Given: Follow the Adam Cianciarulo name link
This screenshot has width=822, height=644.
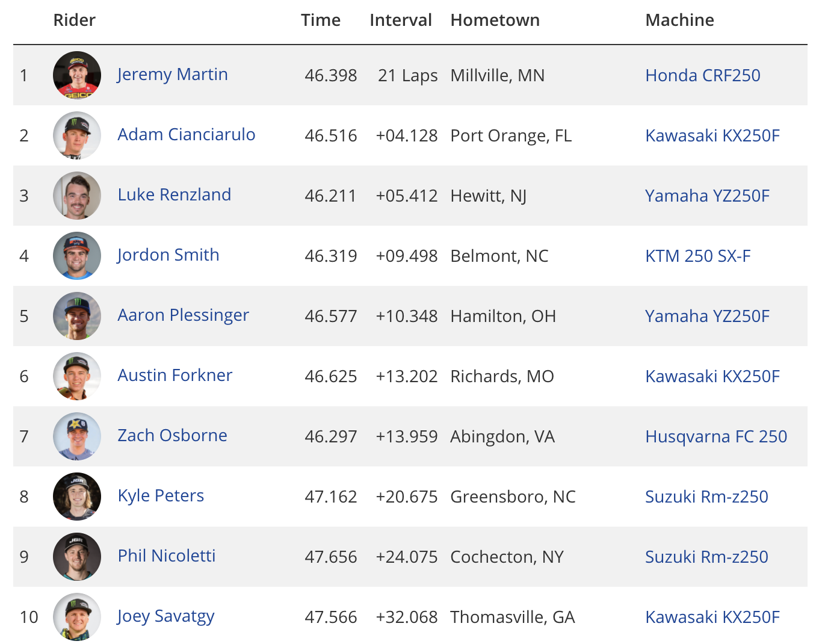Looking at the screenshot, I should [187, 135].
